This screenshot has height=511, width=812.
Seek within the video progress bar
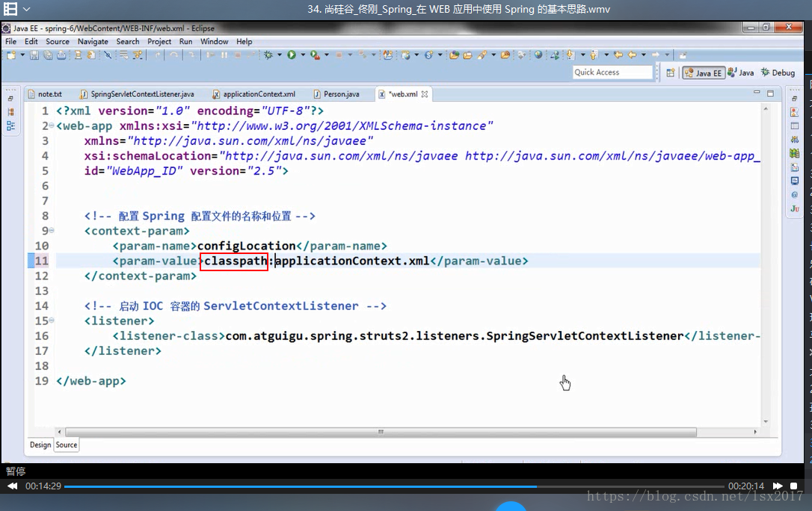pos(394,486)
